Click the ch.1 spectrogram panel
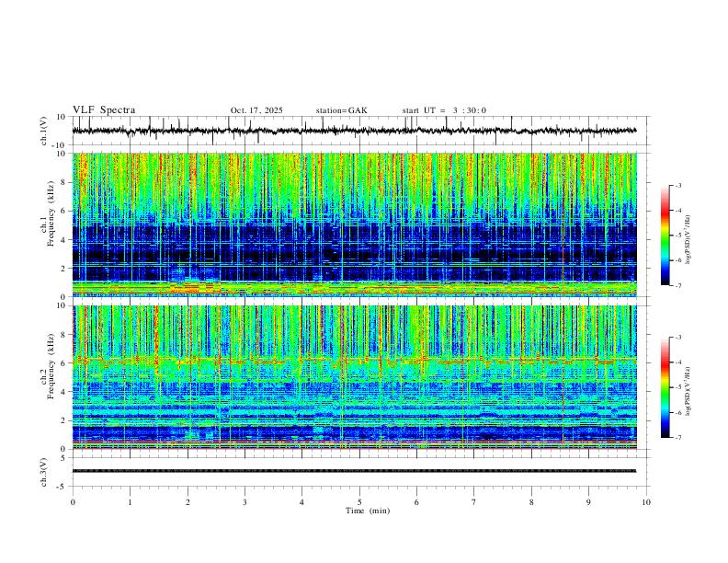This screenshot has height=563, width=728. tap(354, 224)
